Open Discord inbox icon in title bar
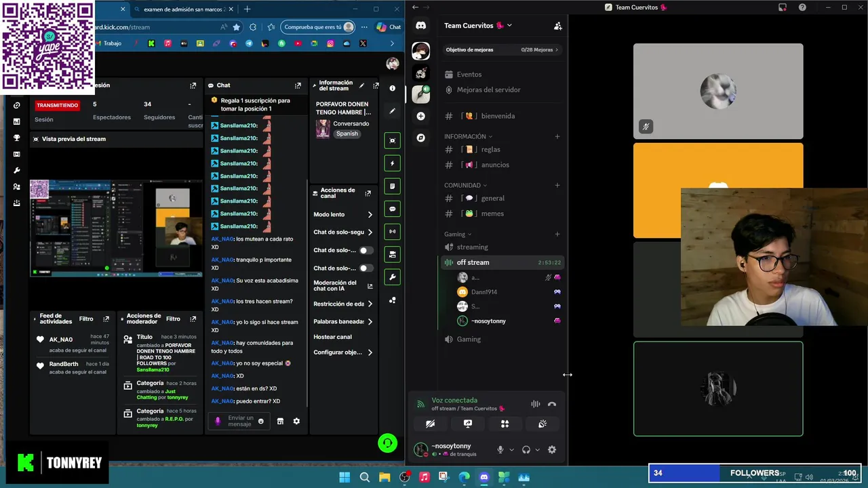 783,7
